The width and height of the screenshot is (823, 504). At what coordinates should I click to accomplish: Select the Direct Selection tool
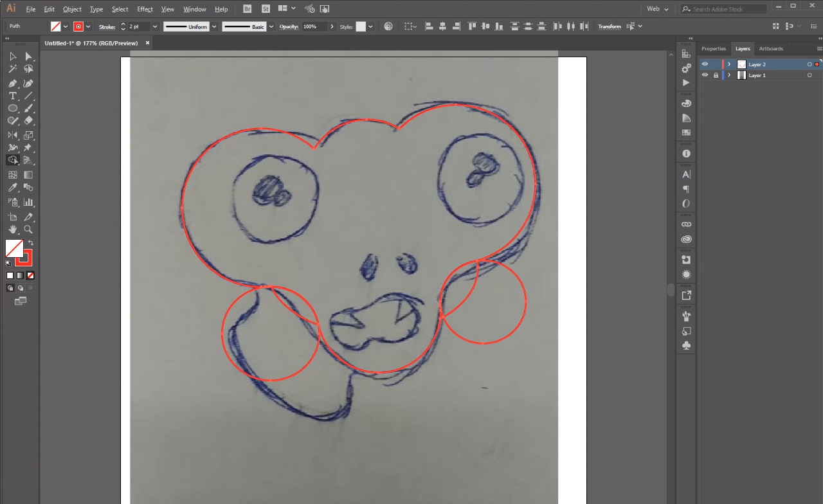[x=28, y=57]
